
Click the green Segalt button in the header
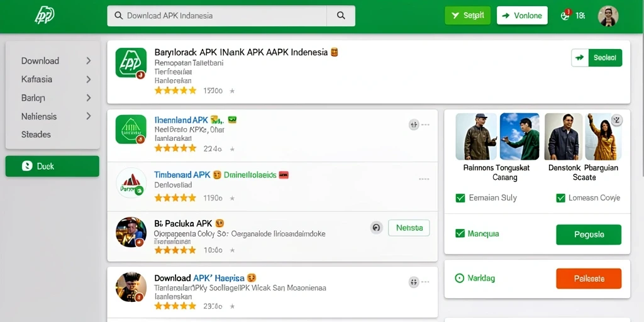click(467, 16)
